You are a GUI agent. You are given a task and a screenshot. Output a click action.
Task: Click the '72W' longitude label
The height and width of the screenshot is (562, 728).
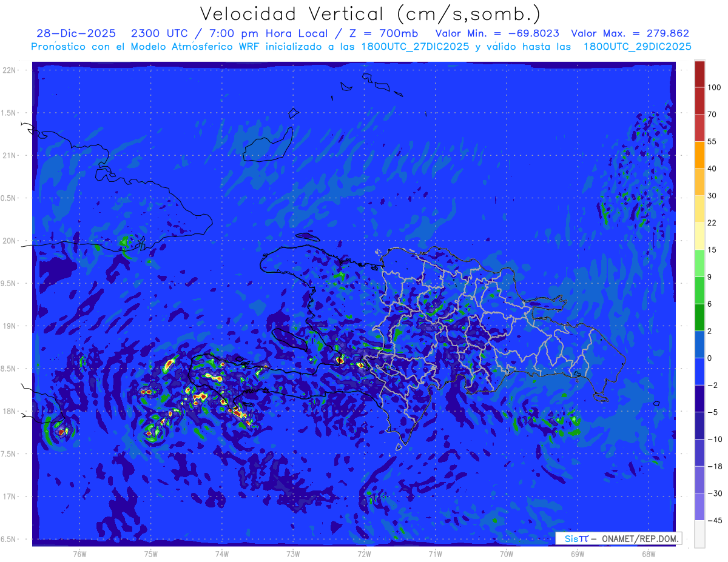(x=364, y=554)
